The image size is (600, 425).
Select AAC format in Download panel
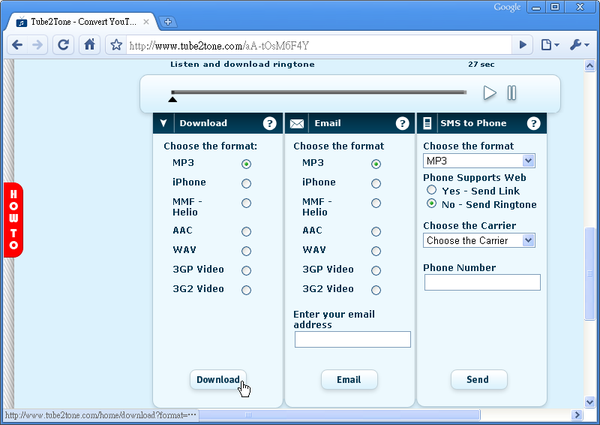pyautogui.click(x=246, y=231)
